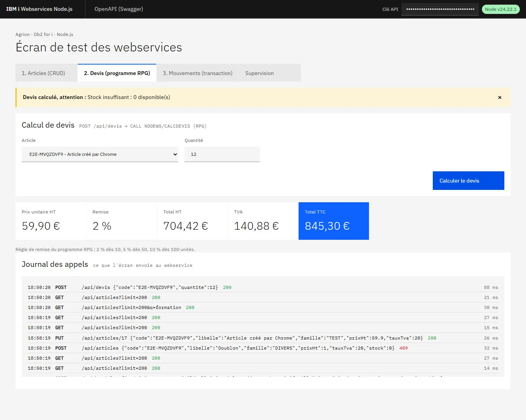Click the 30 ms duration in journal
Image resolution: width=526 pixels, height=420 pixels.
click(491, 307)
